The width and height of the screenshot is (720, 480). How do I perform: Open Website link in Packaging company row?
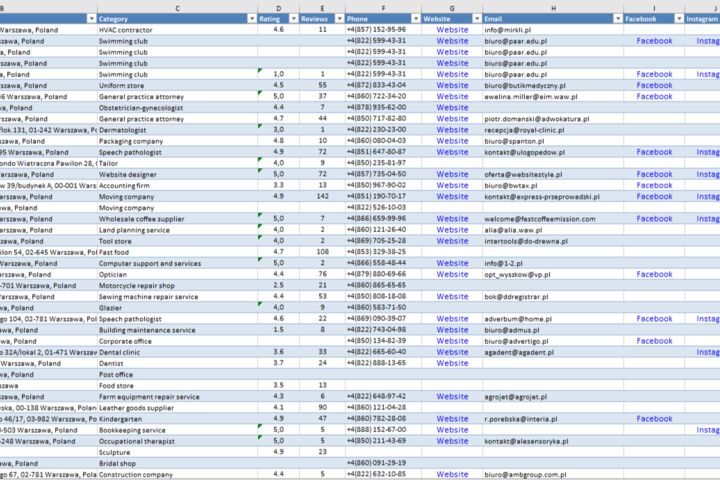tap(452, 141)
